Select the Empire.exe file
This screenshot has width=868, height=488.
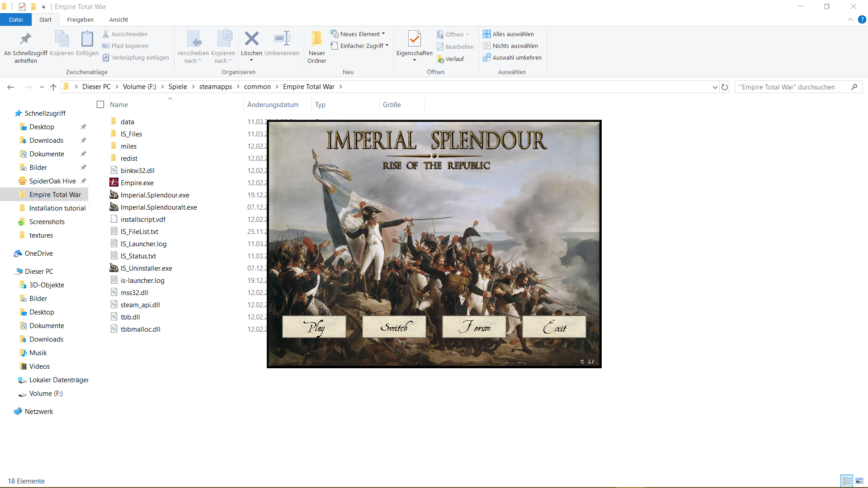click(137, 183)
